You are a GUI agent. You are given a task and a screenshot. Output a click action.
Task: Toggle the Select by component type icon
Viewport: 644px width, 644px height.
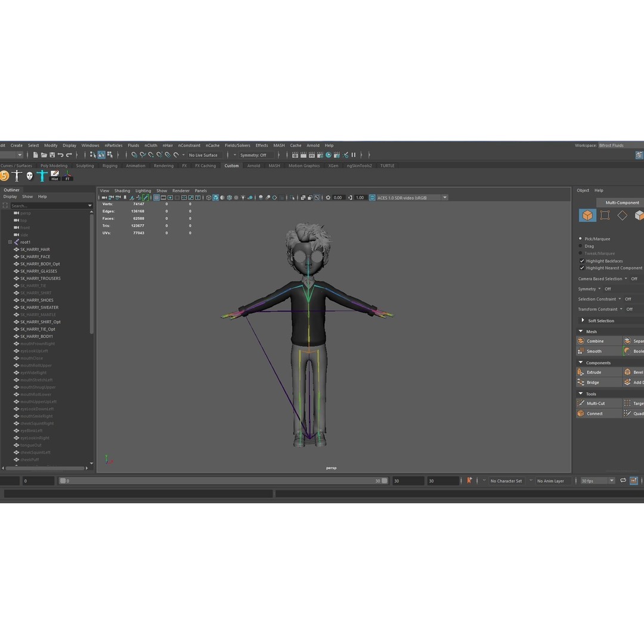click(110, 155)
